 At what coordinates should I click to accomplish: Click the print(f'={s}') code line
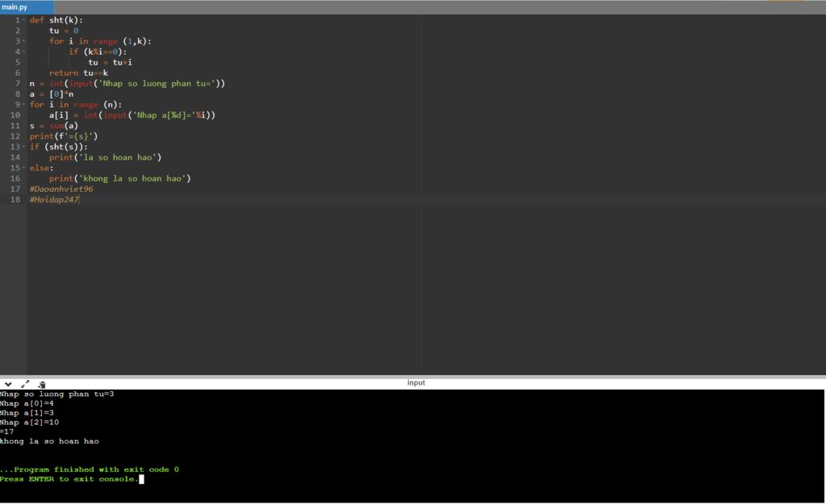pos(64,135)
